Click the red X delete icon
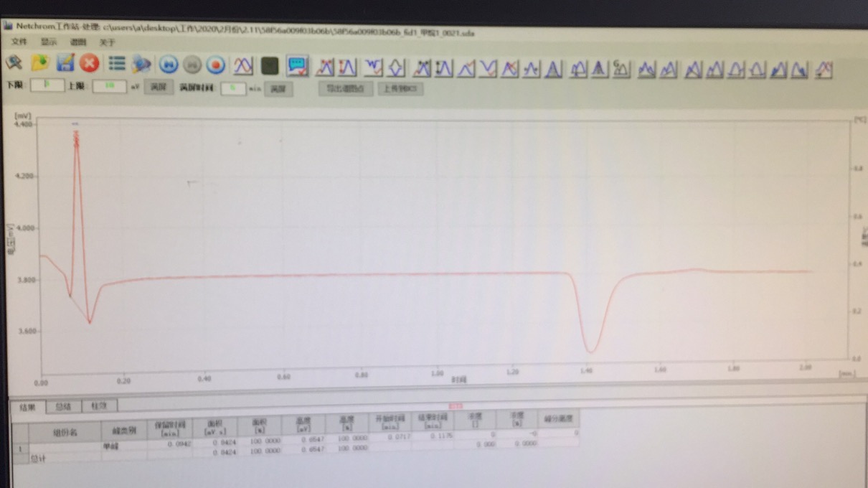The height and width of the screenshot is (488, 868). (x=90, y=64)
